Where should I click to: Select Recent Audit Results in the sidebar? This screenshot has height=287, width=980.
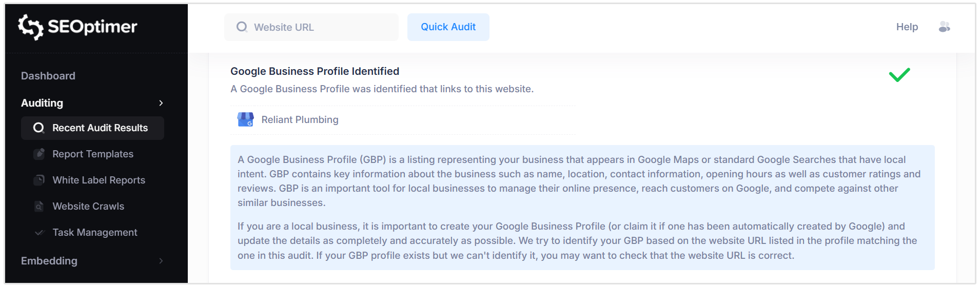[100, 128]
